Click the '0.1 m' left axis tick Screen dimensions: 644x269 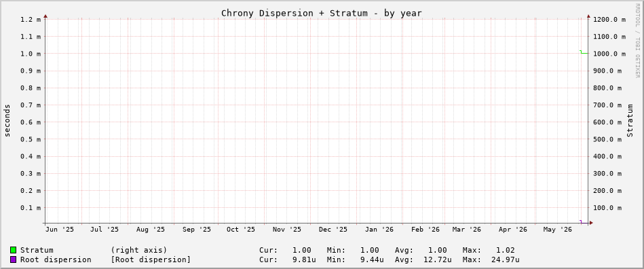pos(31,208)
